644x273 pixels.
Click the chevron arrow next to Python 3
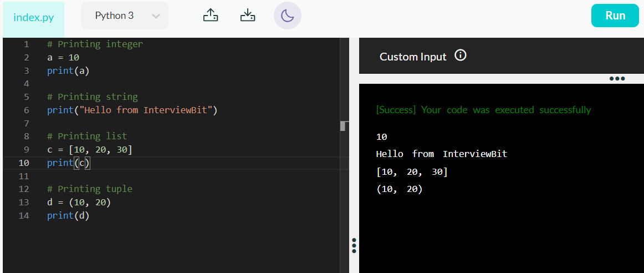(x=156, y=16)
